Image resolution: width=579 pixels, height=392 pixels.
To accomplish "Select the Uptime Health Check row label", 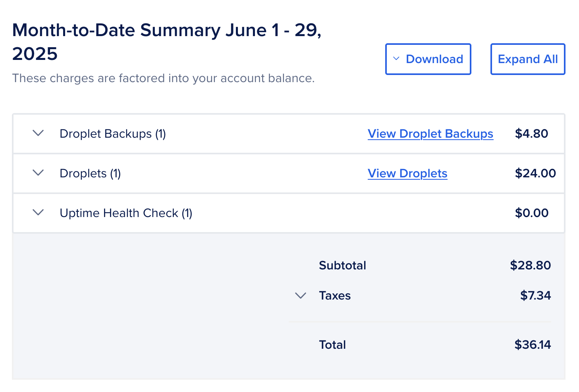I will tap(126, 213).
